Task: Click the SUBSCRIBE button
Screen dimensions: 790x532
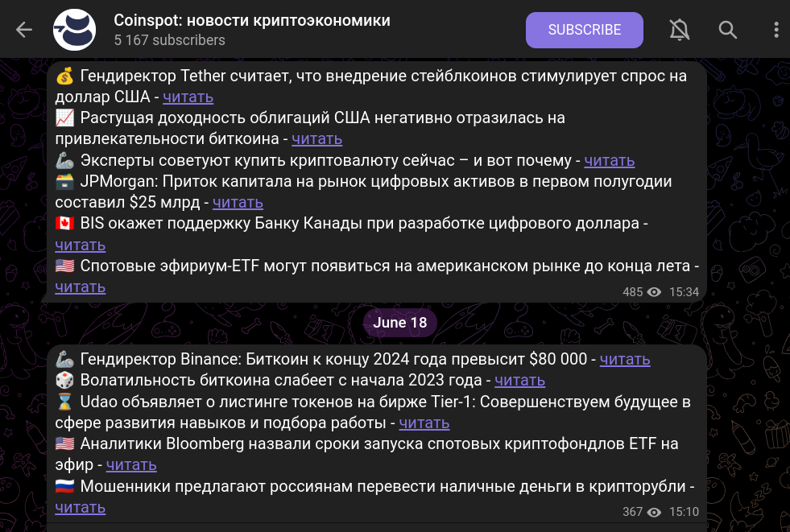Action: pyautogui.click(x=585, y=31)
